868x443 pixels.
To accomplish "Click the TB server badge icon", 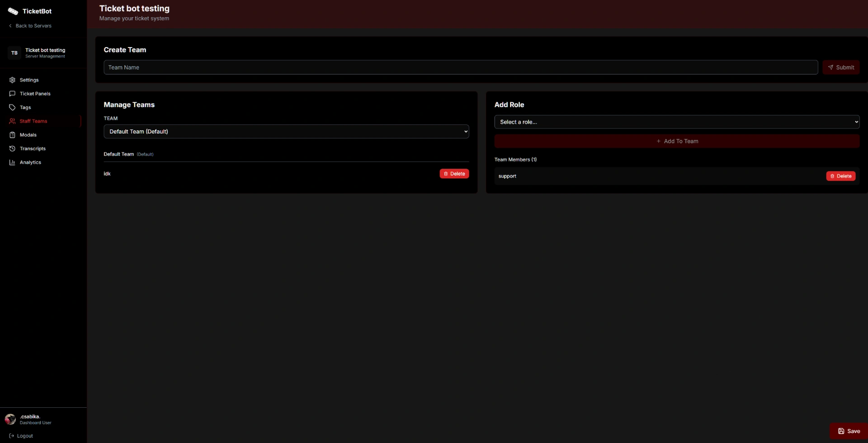I will tap(14, 53).
